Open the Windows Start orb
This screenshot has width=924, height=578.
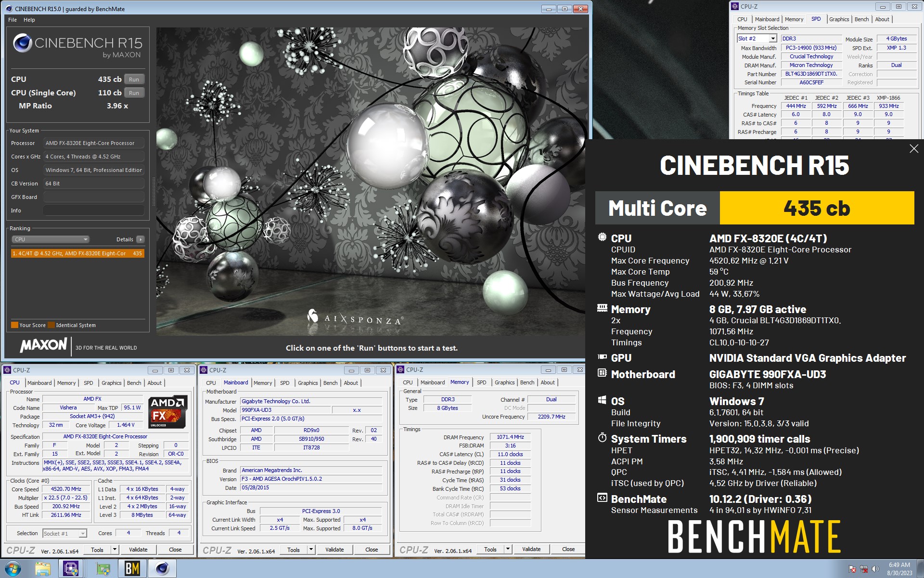[12, 569]
